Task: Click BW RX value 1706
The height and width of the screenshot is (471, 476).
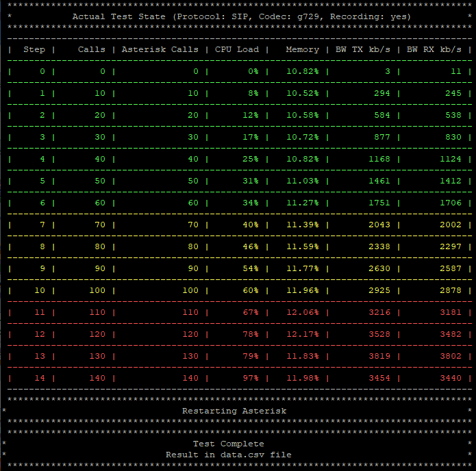Action: 451,203
